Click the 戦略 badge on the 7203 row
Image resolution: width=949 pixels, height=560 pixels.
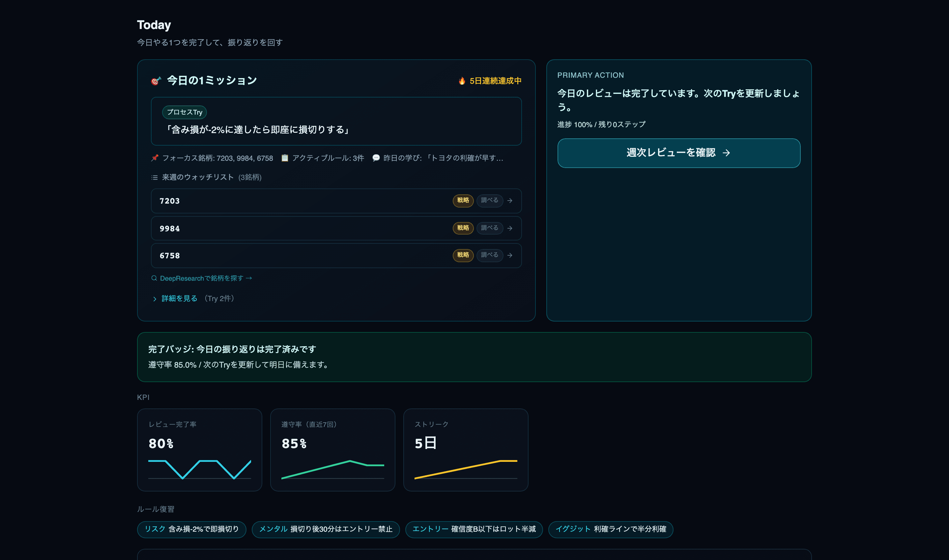click(x=463, y=200)
